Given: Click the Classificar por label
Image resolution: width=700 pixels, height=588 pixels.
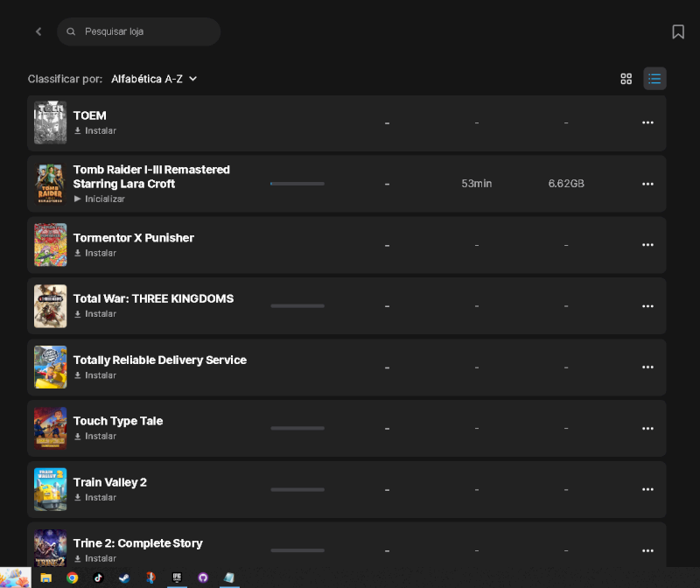Looking at the screenshot, I should (65, 79).
